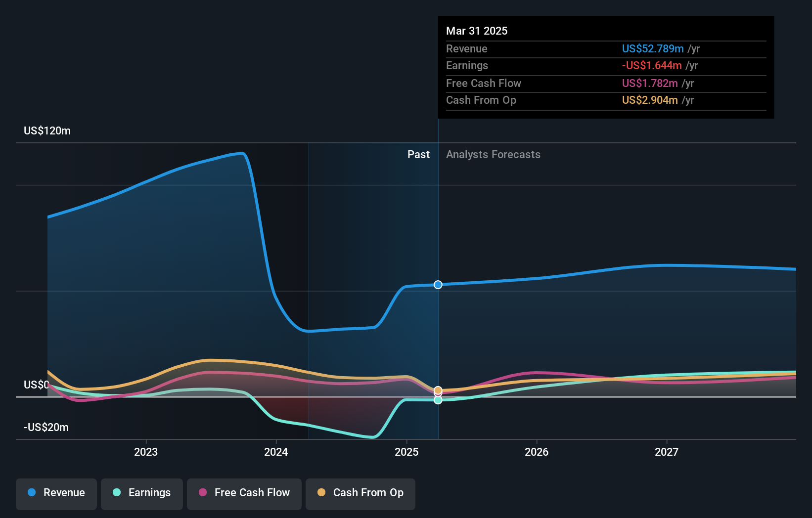Toggle the Free Cash Flow legend button

pyautogui.click(x=244, y=494)
